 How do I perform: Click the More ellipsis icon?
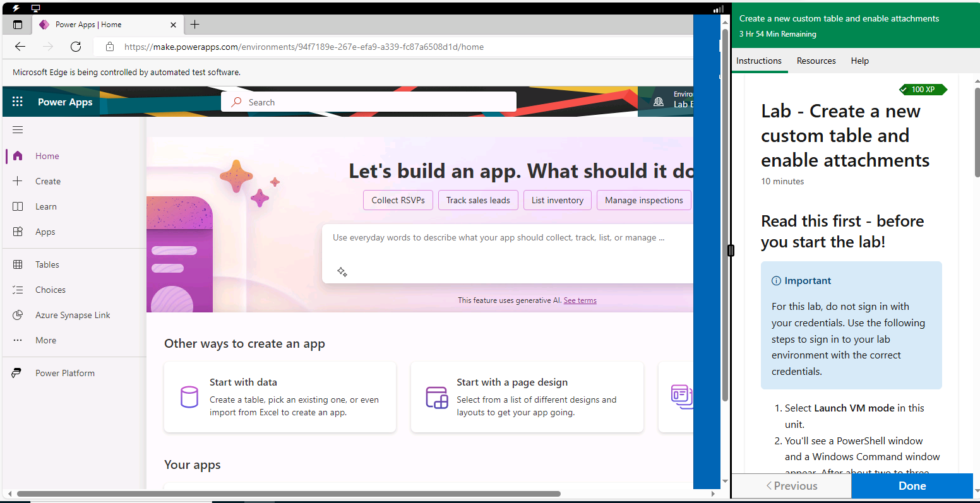(x=18, y=340)
